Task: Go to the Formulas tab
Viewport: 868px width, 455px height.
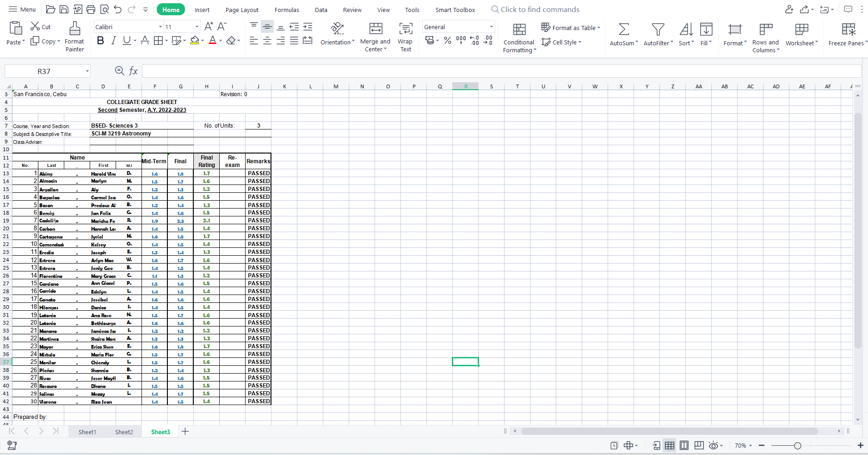Action: (287, 10)
